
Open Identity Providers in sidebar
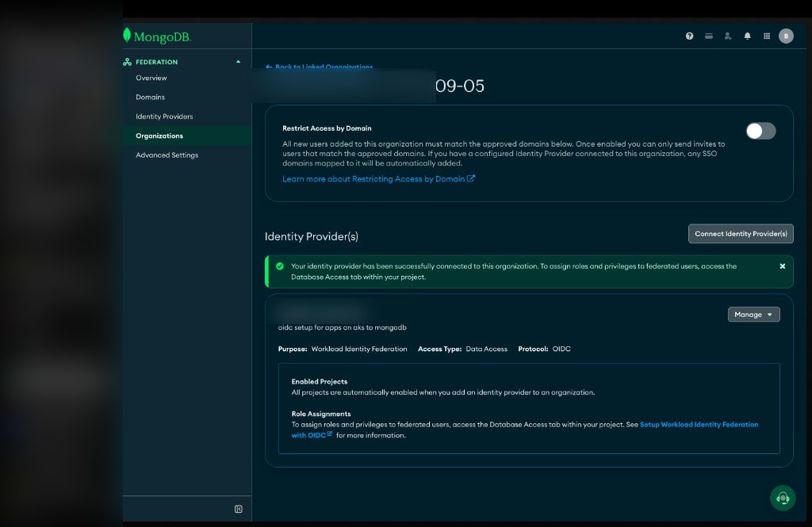click(164, 116)
